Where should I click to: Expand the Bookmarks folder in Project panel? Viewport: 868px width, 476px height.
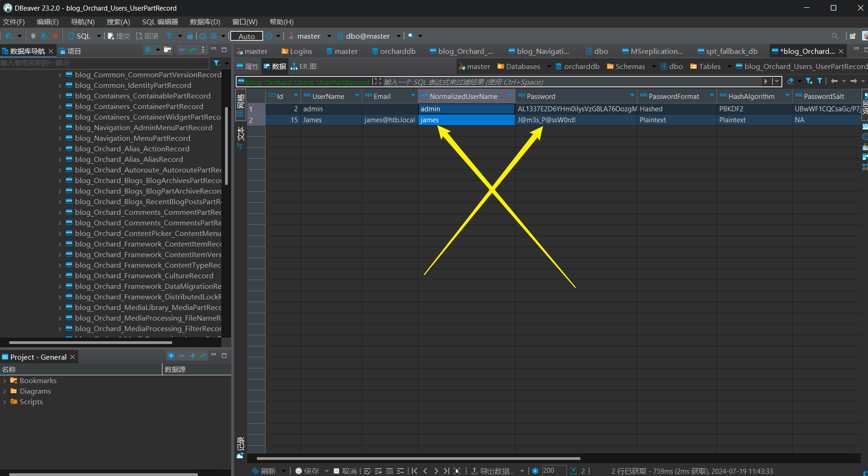[5, 381]
